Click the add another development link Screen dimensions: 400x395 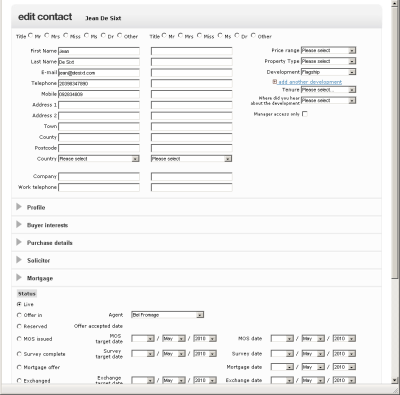pos(310,82)
